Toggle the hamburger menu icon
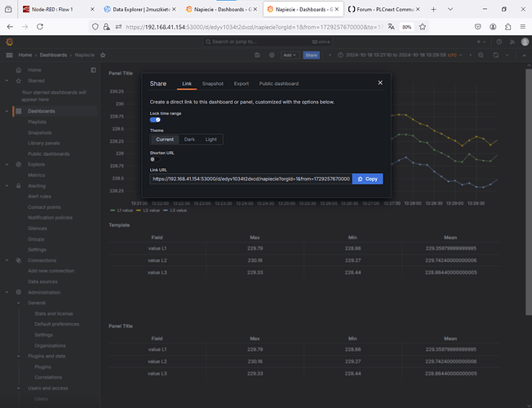The height and width of the screenshot is (408, 532). tap(10, 55)
